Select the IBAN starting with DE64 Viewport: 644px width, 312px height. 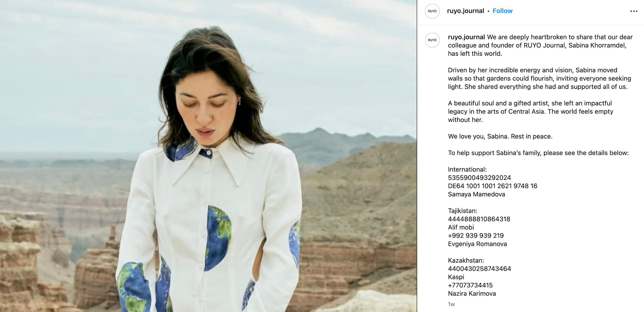pyautogui.click(x=493, y=186)
